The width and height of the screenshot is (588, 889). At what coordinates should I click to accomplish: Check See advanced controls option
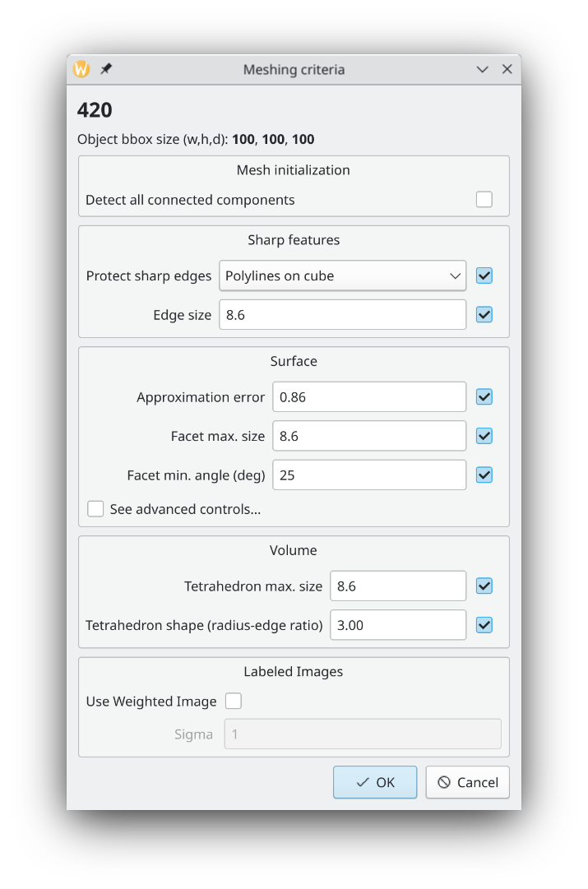point(95,508)
